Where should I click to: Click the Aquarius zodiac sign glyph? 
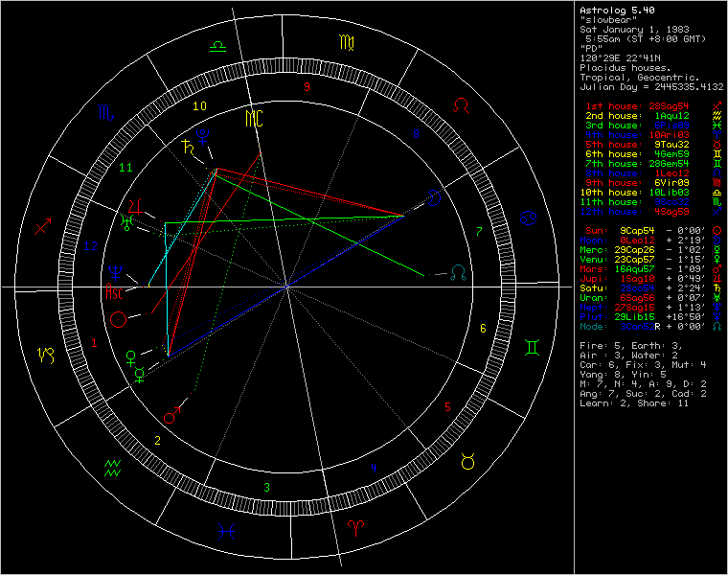click(113, 468)
